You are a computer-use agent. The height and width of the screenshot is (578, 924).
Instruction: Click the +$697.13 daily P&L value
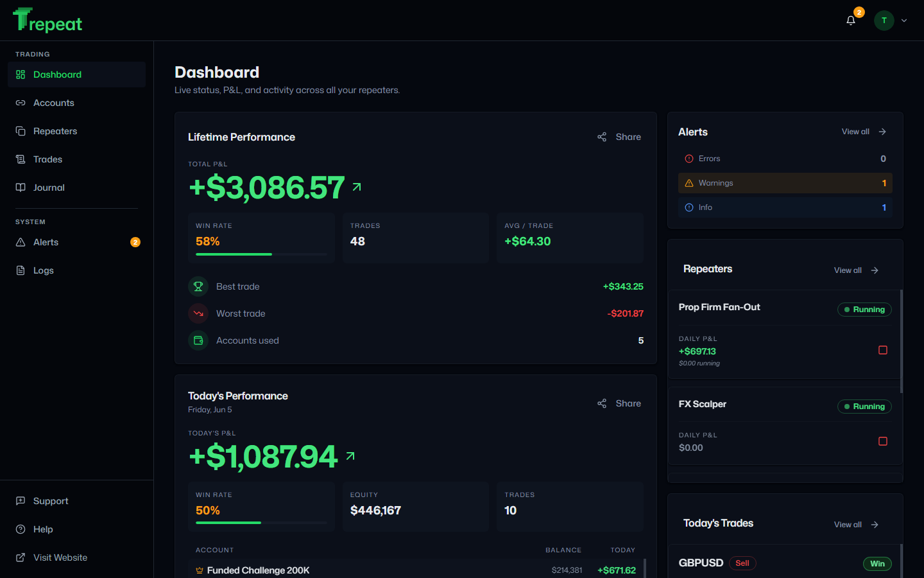[697, 351]
